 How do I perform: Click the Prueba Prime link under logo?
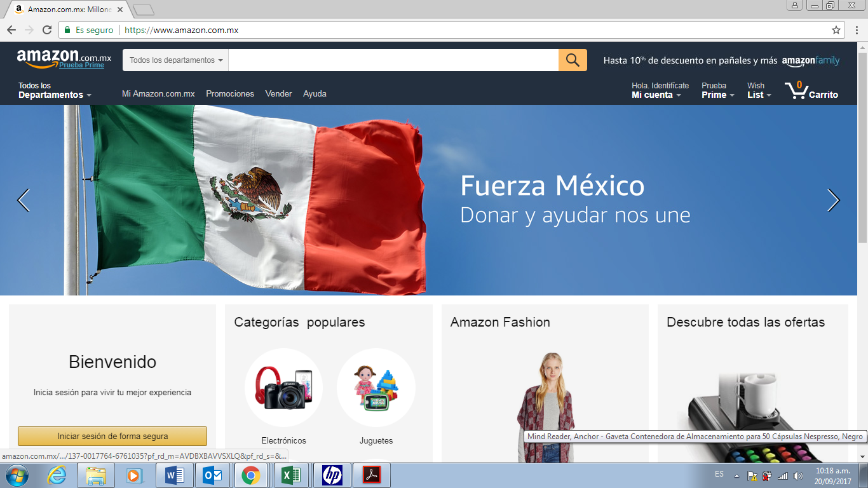coord(81,65)
